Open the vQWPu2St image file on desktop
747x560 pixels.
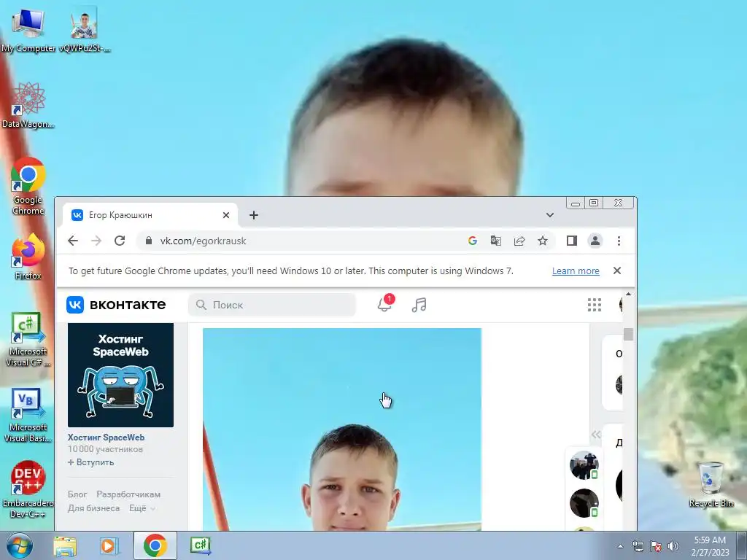[x=85, y=29]
